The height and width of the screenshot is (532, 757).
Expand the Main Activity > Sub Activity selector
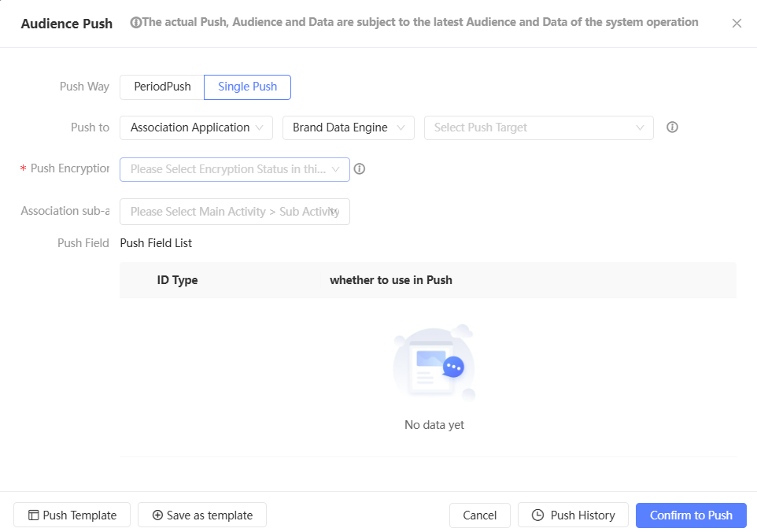pos(234,212)
